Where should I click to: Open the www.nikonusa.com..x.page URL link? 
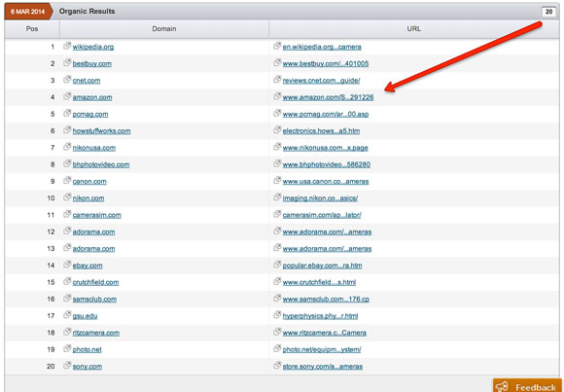325,148
